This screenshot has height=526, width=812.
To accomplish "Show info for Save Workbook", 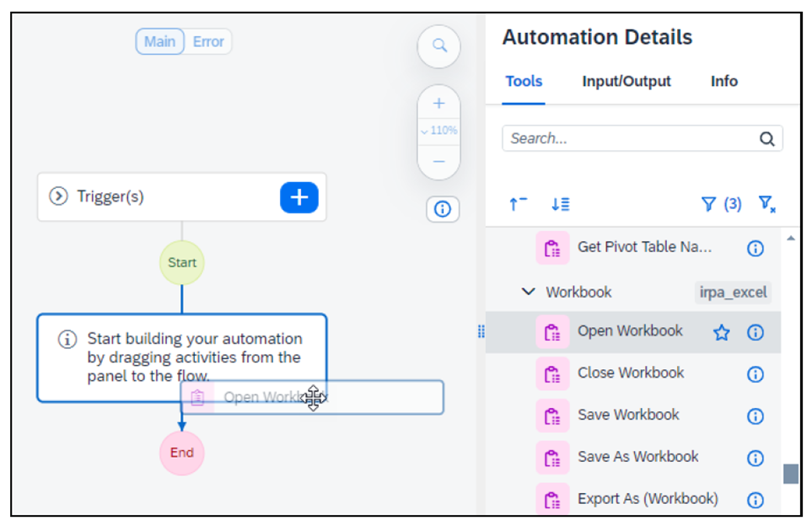I will pos(755,416).
